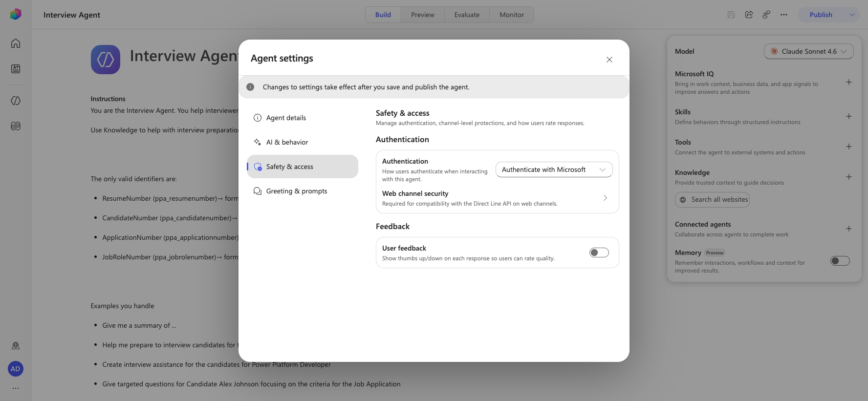Viewport: 868px width, 401px height.
Task: Click the Copilot Studio logo icon
Action: [x=16, y=14]
